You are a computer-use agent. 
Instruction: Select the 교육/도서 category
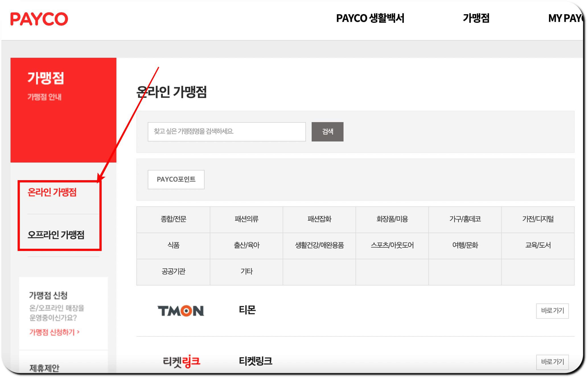(538, 245)
